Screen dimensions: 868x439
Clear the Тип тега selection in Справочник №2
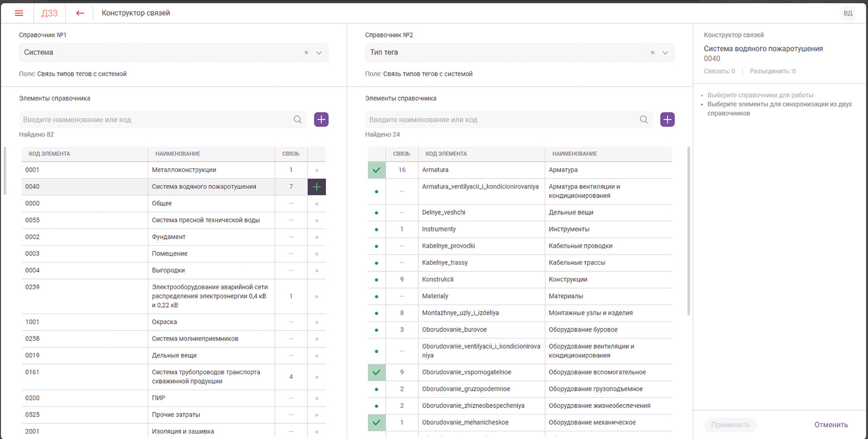click(653, 53)
